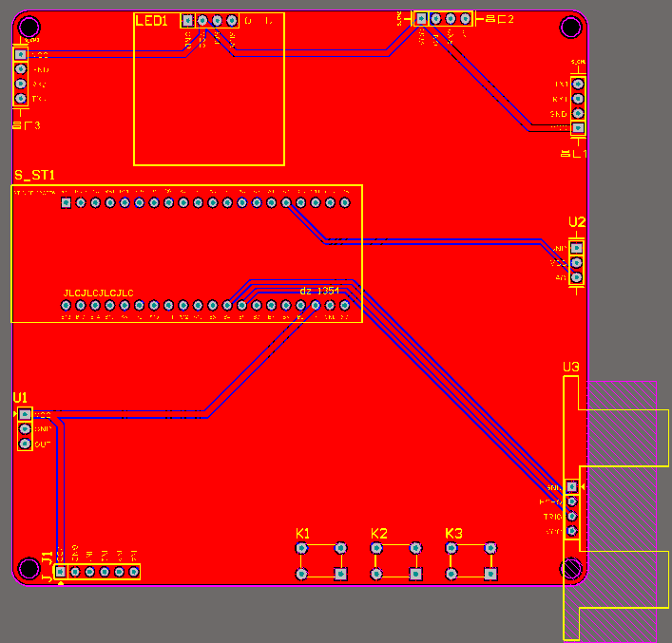Click the JLCJLCJLCJLC silkscreen text
Image resolution: width=672 pixels, height=643 pixels.
click(x=99, y=293)
